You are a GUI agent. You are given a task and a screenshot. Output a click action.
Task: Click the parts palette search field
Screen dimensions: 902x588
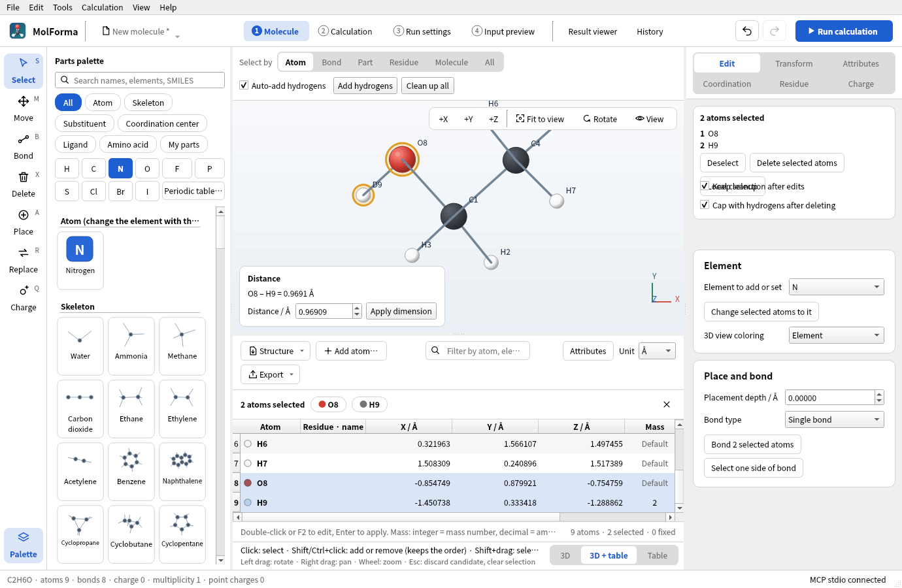coord(140,80)
